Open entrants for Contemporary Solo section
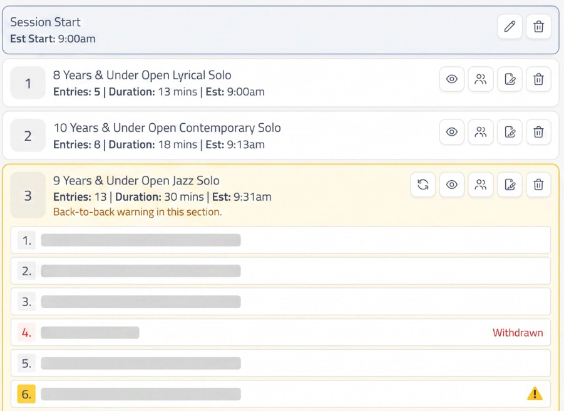 [481, 132]
